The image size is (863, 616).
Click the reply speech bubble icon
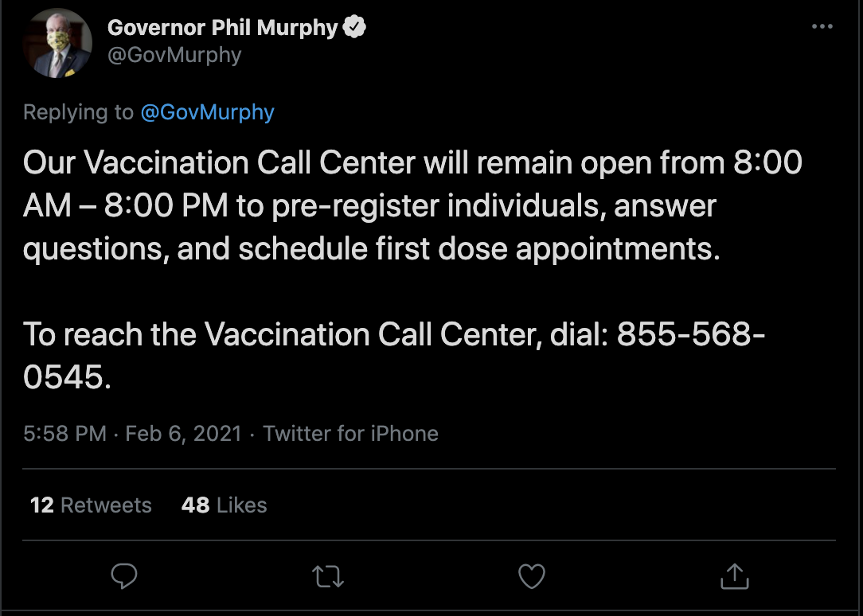click(124, 576)
